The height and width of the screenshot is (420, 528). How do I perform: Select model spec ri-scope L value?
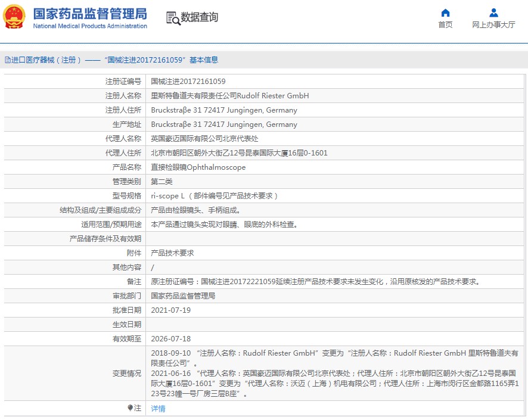pos(214,196)
